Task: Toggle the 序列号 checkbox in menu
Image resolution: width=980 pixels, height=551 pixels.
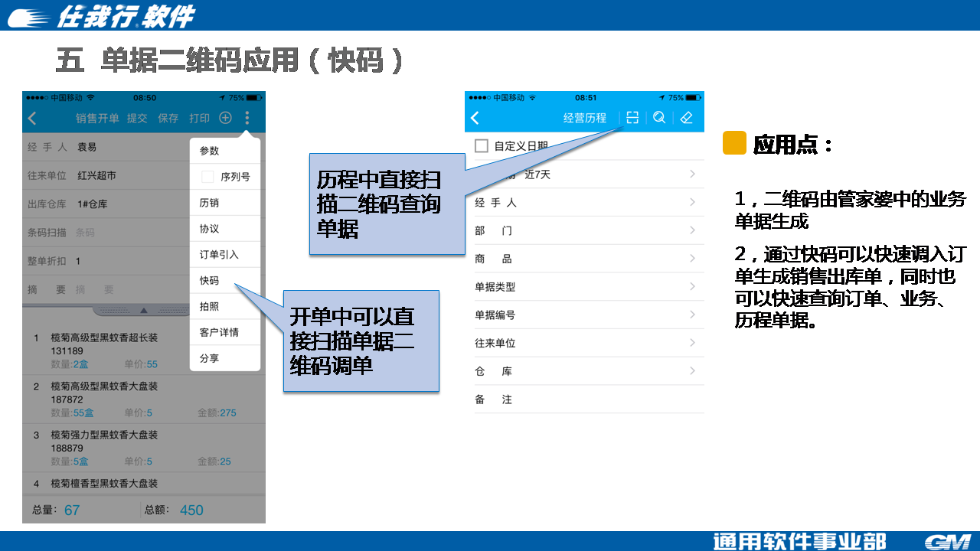Action: 207,177
